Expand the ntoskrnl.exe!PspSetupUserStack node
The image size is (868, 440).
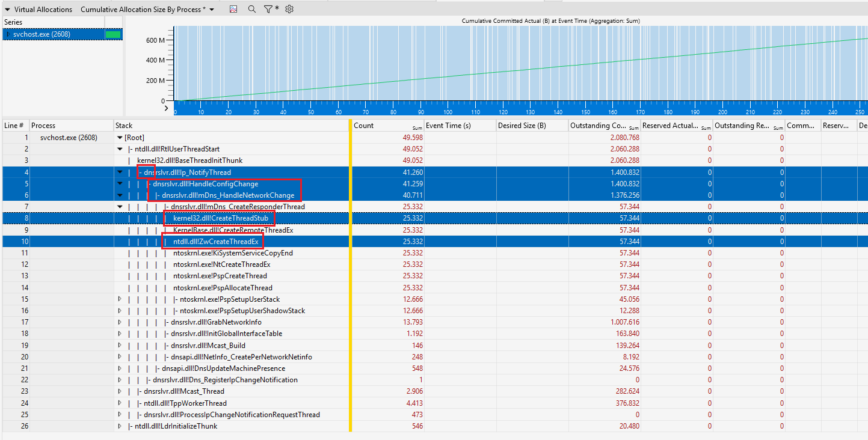(x=120, y=299)
